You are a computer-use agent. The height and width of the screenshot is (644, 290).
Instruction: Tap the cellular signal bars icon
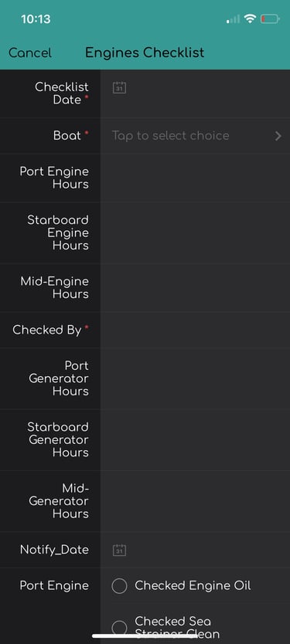pyautogui.click(x=233, y=19)
